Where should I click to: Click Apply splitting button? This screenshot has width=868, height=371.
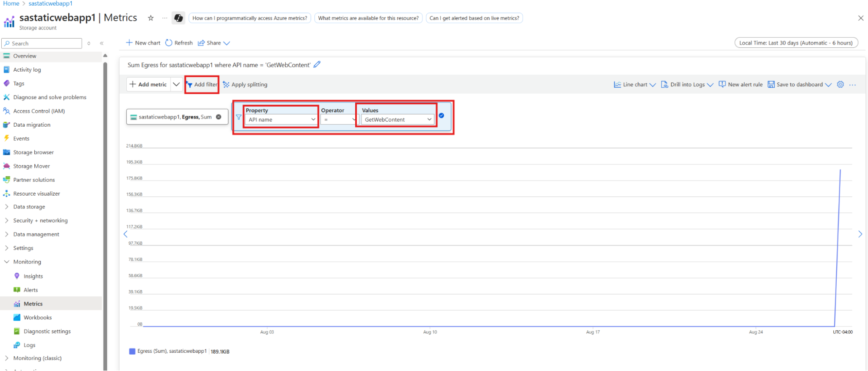pyautogui.click(x=245, y=85)
